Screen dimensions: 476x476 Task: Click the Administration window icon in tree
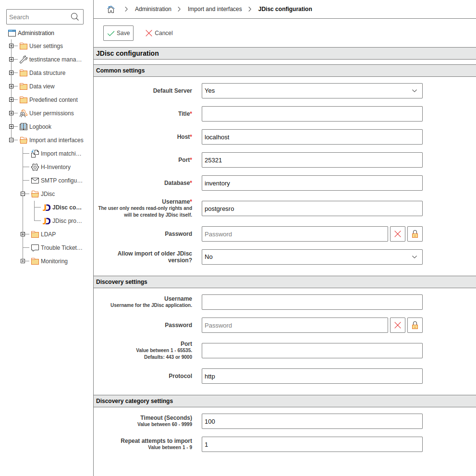[12, 33]
